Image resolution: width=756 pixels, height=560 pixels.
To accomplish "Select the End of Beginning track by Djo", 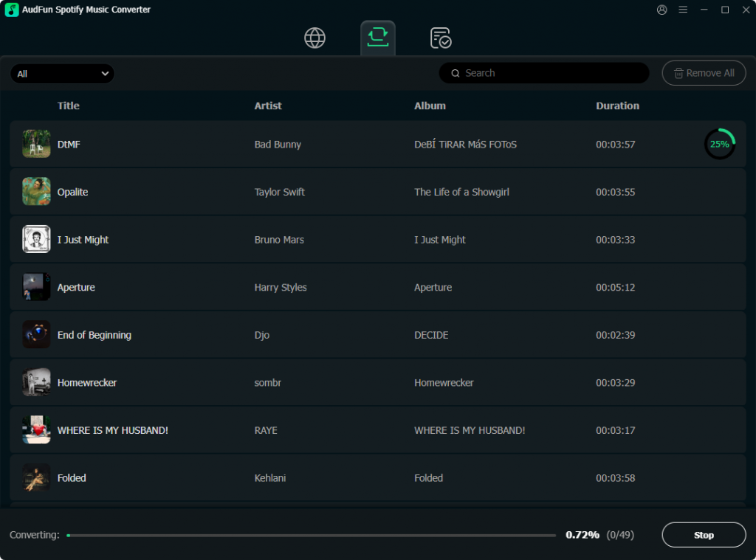I will 295,334.
